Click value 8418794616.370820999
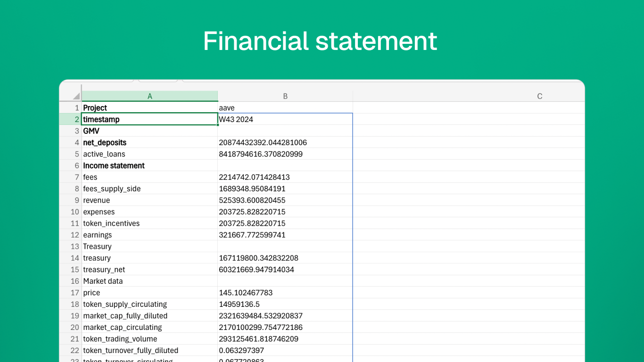Viewport: 644px width, 362px height. [285, 154]
